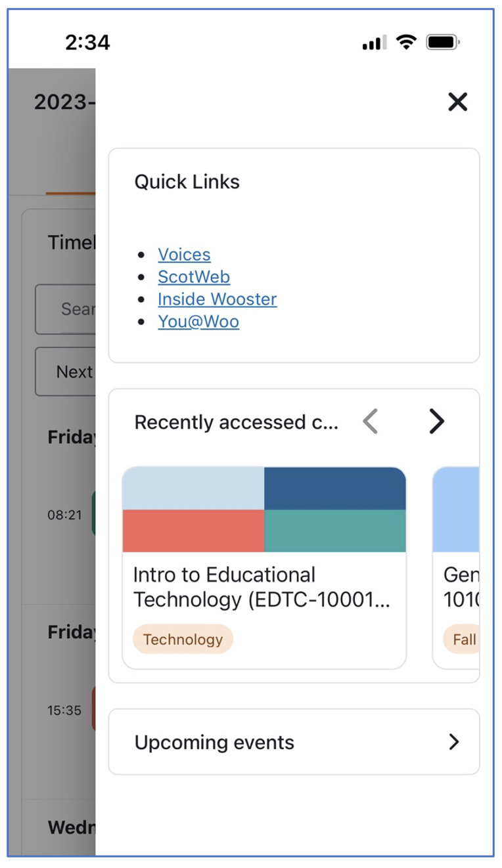Image resolution: width=502 pixels, height=868 pixels.
Task: Close the blocks side panel
Action: coord(457,102)
